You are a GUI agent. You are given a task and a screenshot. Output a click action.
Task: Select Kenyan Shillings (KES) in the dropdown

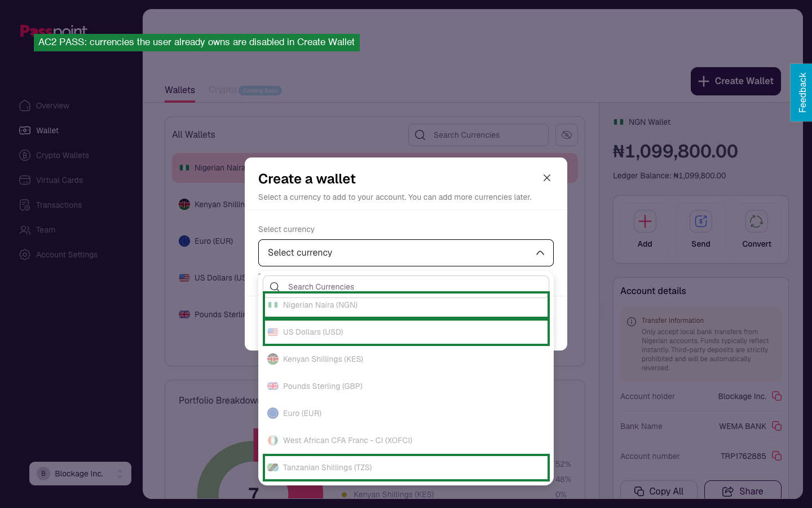click(x=406, y=359)
